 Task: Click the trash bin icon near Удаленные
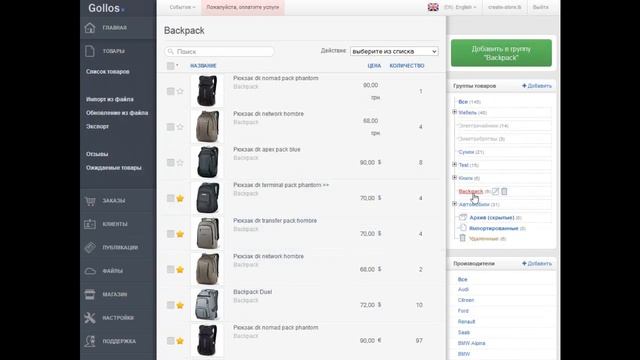462,238
